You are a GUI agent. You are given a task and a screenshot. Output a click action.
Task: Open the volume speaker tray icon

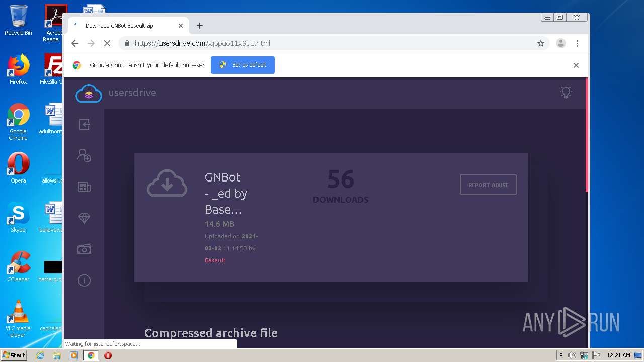point(572,355)
